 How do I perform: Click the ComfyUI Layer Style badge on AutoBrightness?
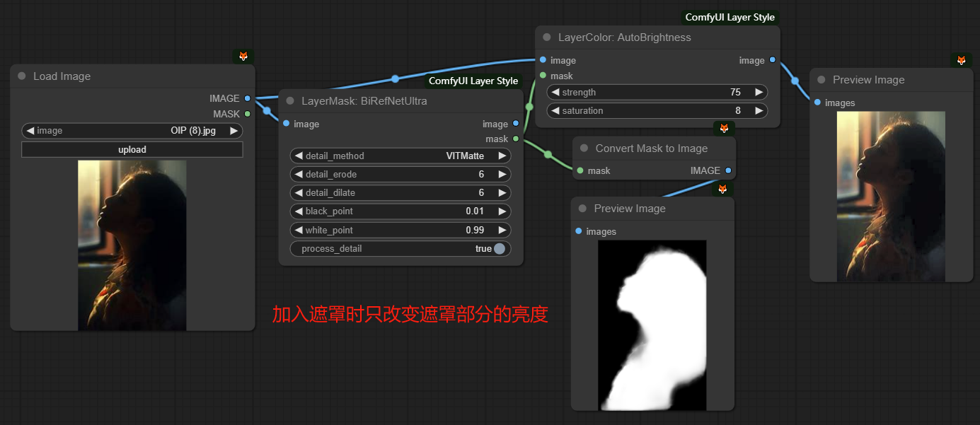click(730, 17)
